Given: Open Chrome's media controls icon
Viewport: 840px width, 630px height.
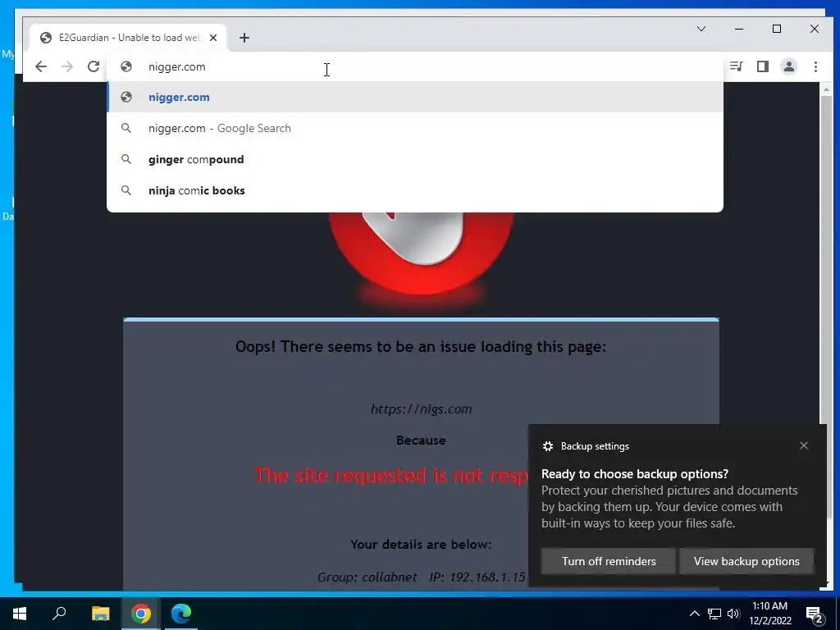Looking at the screenshot, I should 736,66.
